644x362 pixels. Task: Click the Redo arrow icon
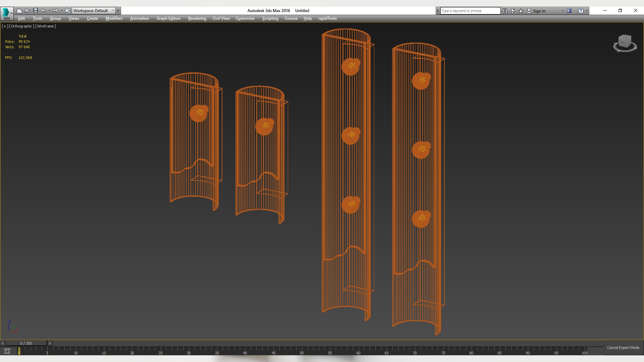tap(55, 11)
